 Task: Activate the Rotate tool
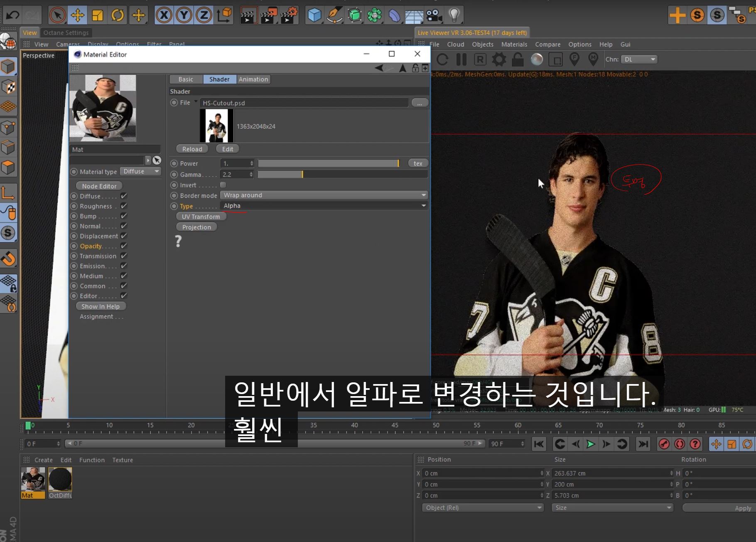pyautogui.click(x=118, y=16)
